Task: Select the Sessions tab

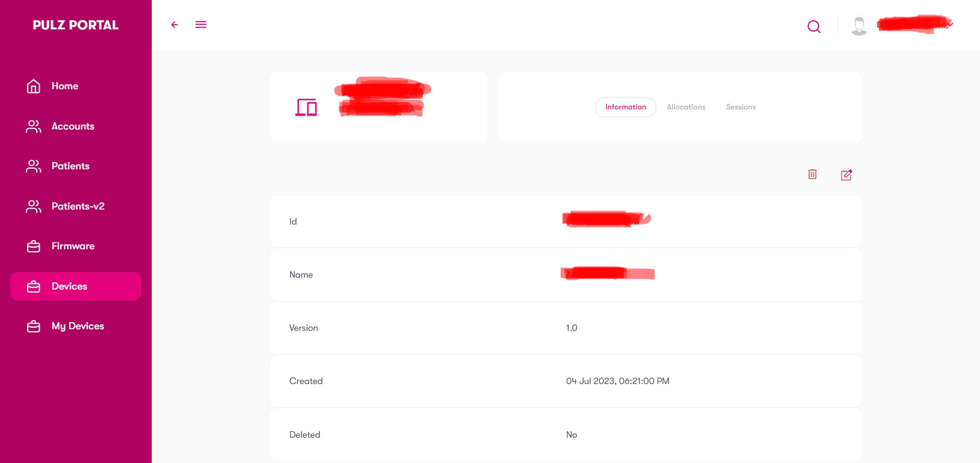Action: point(741,107)
